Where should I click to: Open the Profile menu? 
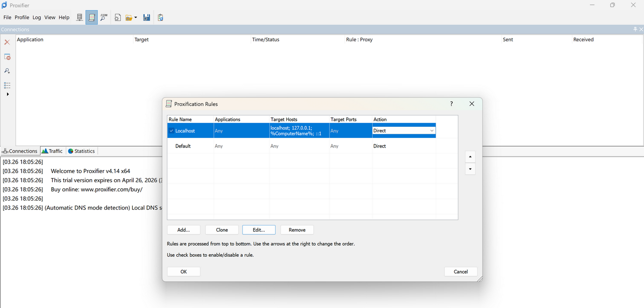22,18
